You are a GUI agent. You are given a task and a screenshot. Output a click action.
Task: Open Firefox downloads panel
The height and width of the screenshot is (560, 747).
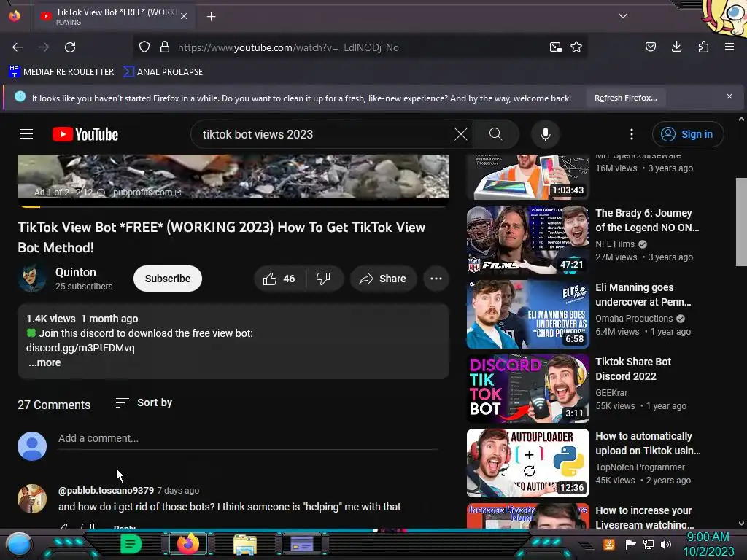pyautogui.click(x=676, y=47)
